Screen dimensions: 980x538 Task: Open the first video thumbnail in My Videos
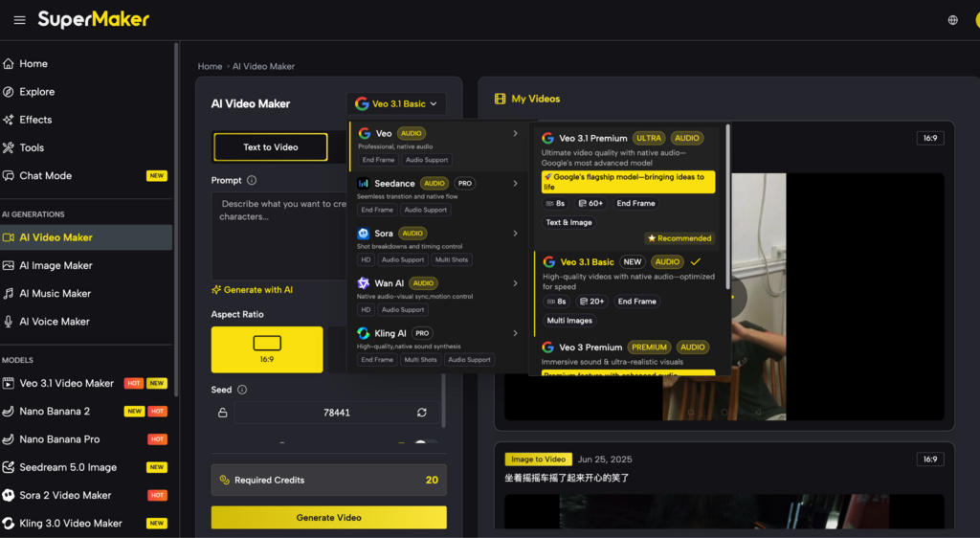coord(724,297)
